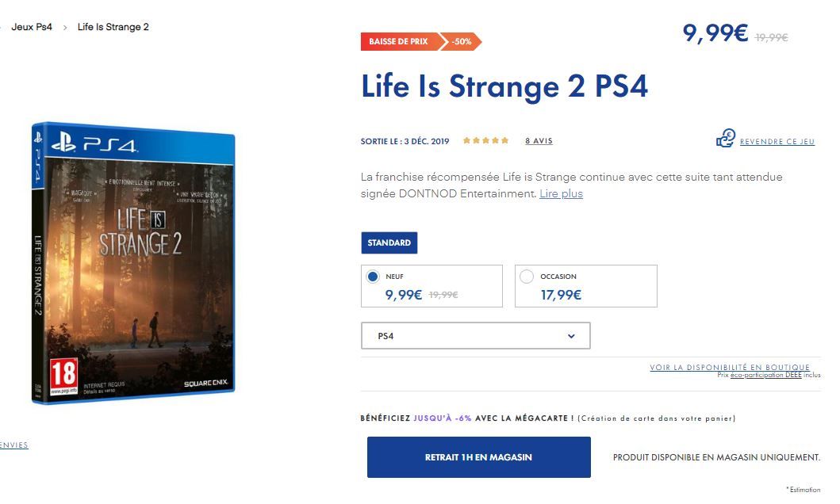This screenshot has width=840, height=504.
Task: Click Revendre ce jeu link
Action: [x=777, y=142]
